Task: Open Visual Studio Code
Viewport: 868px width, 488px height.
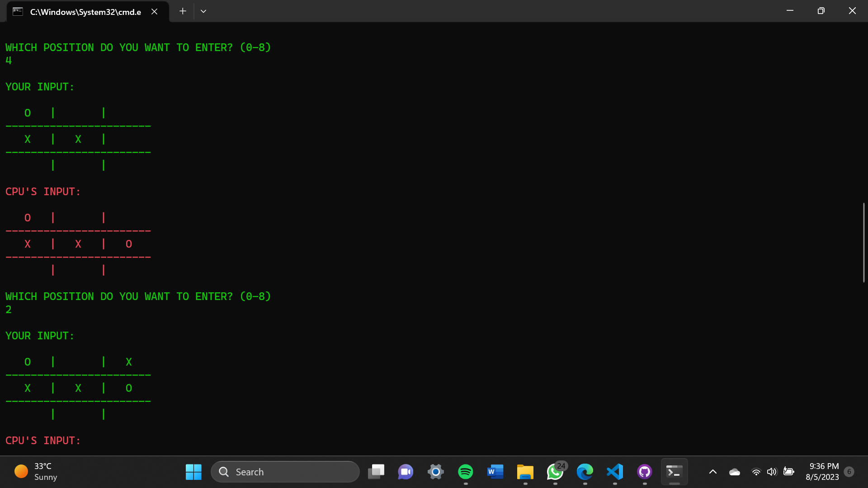Action: [x=615, y=472]
